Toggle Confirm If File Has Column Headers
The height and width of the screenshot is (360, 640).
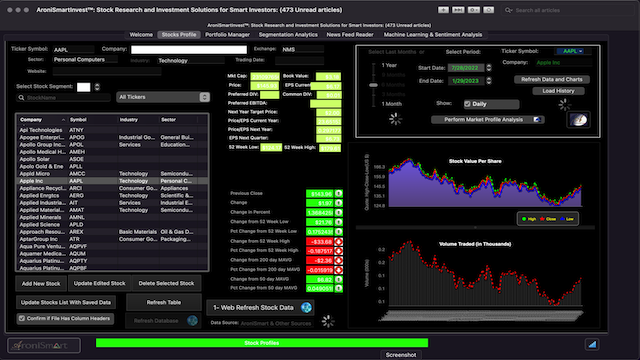[22, 318]
